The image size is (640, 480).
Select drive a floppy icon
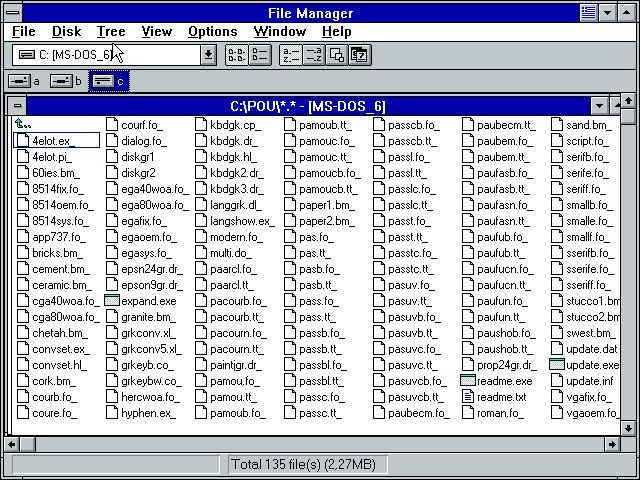pos(20,81)
